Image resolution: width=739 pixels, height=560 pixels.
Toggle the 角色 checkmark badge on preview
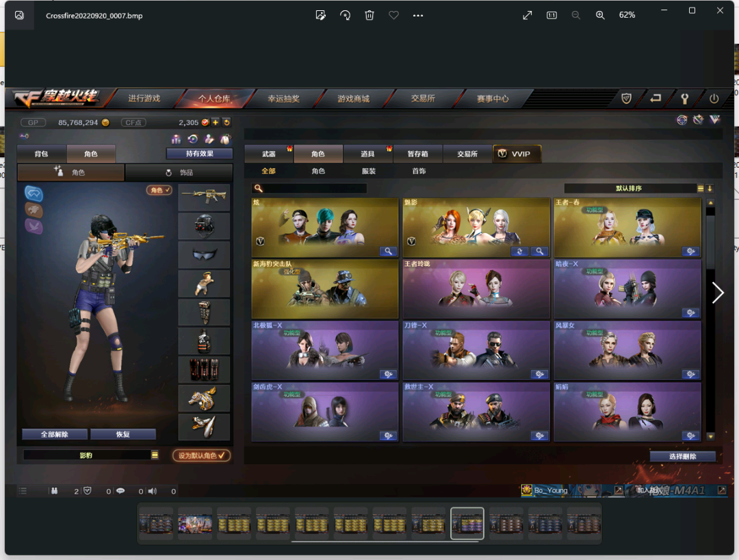coord(159,190)
